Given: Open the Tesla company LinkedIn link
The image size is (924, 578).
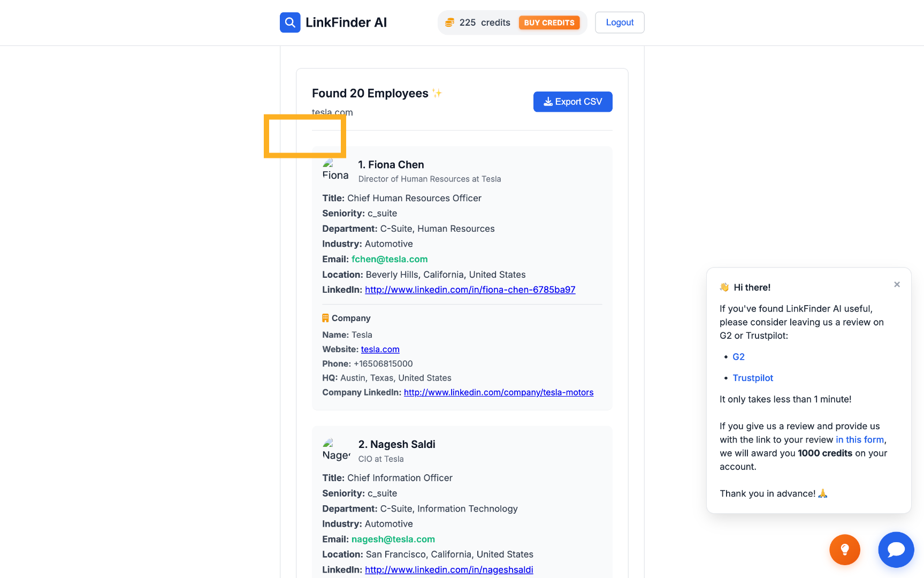Looking at the screenshot, I should [499, 392].
